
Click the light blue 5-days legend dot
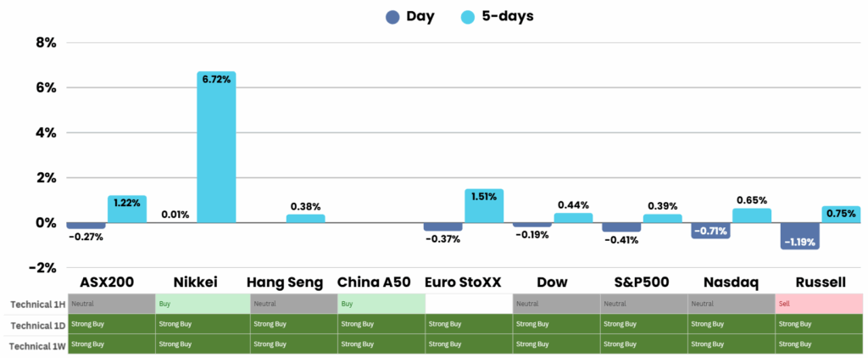point(468,16)
